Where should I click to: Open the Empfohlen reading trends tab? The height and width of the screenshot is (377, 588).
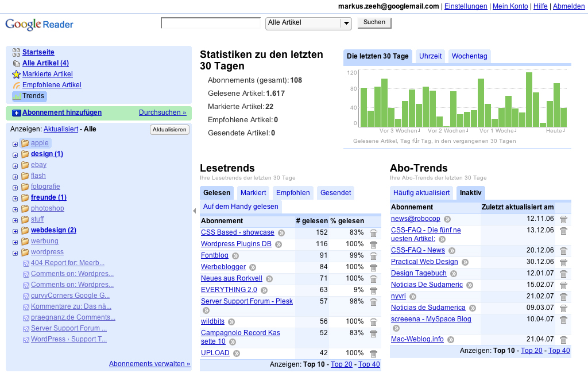293,193
